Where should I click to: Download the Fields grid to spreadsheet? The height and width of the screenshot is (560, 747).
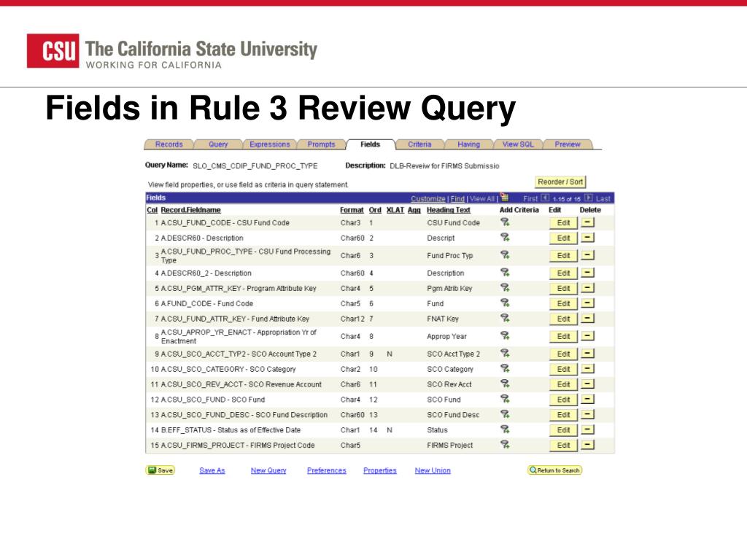click(x=505, y=198)
